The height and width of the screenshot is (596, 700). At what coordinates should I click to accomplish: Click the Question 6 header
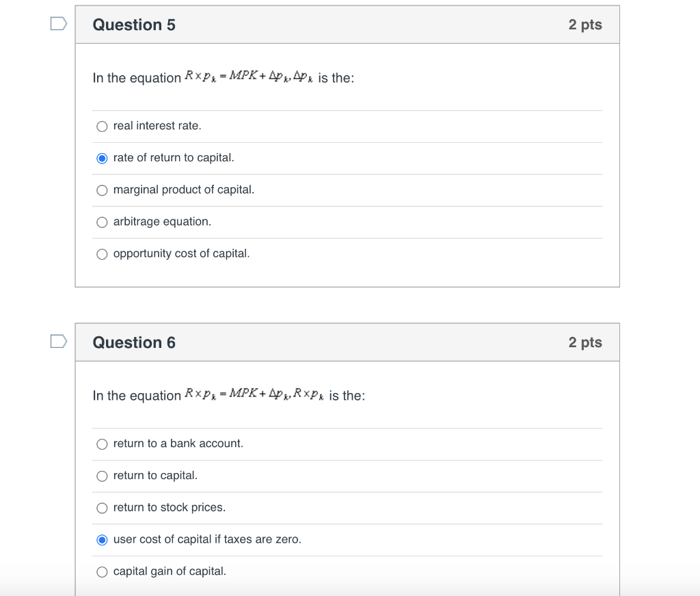(134, 342)
